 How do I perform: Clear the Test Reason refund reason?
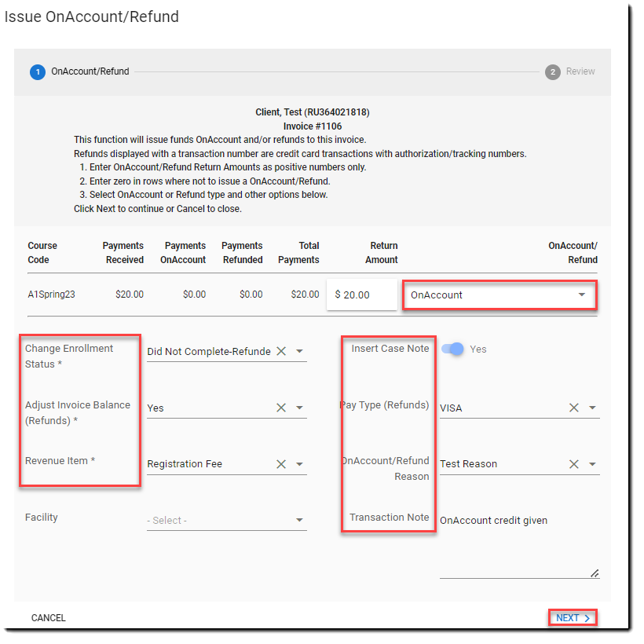[574, 463]
